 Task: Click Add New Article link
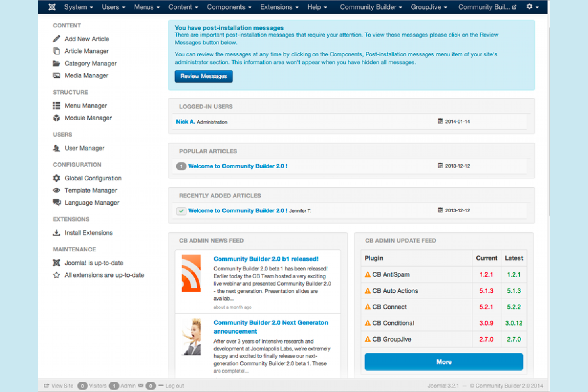pyautogui.click(x=87, y=39)
